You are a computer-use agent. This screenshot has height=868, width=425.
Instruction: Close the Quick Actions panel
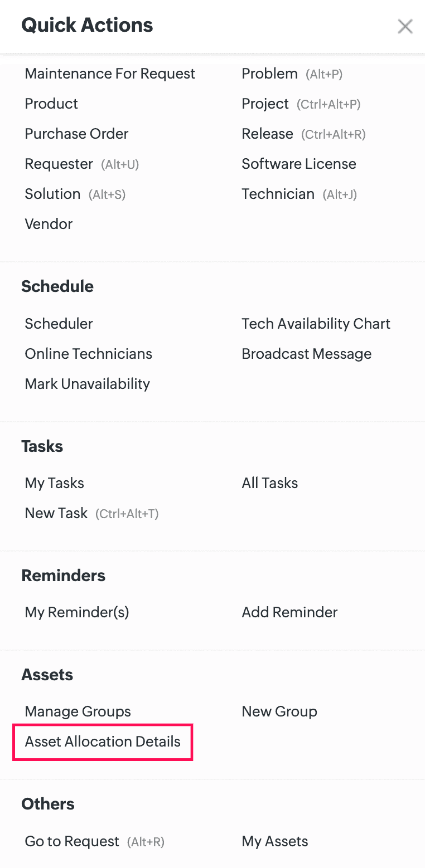click(405, 26)
